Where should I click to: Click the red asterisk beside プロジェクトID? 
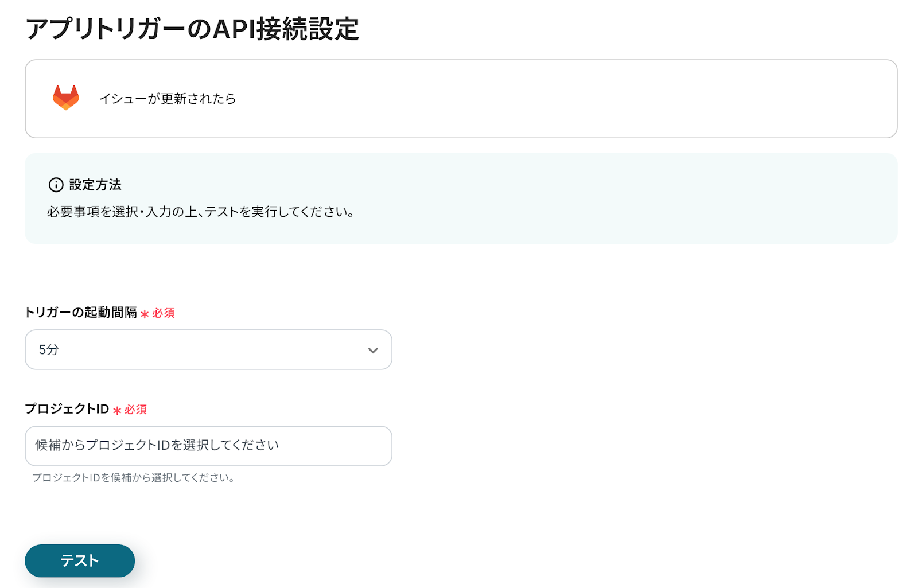pyautogui.click(x=117, y=410)
